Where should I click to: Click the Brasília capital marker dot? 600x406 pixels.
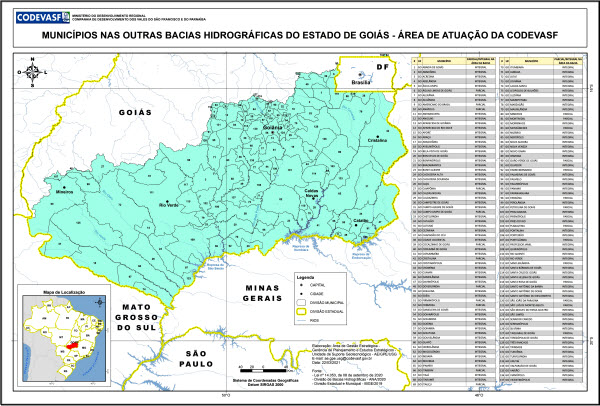point(360,74)
